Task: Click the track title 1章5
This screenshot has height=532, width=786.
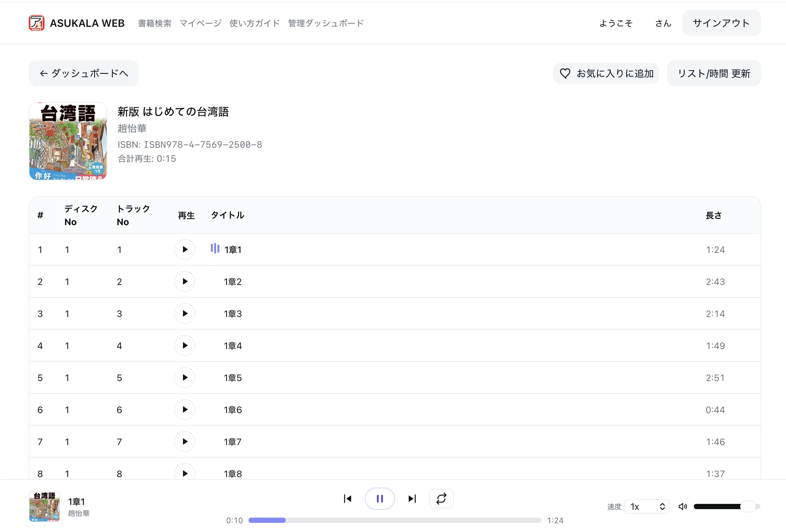Action: click(233, 378)
